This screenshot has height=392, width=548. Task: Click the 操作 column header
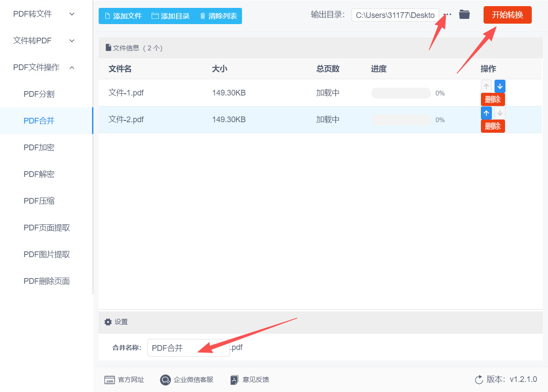488,69
